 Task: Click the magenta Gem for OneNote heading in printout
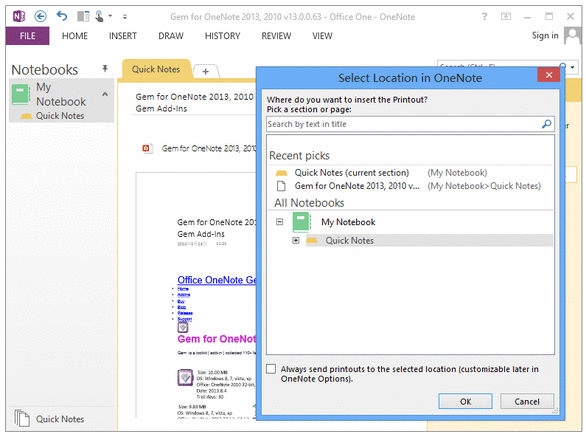point(217,339)
